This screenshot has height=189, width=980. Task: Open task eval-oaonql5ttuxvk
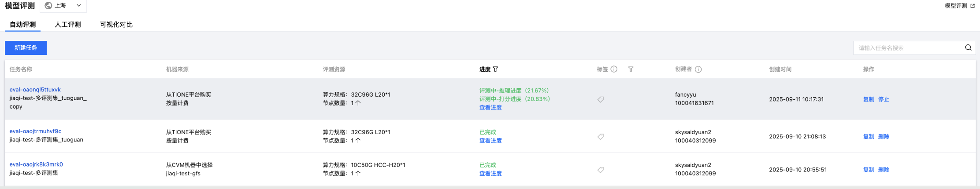35,90
